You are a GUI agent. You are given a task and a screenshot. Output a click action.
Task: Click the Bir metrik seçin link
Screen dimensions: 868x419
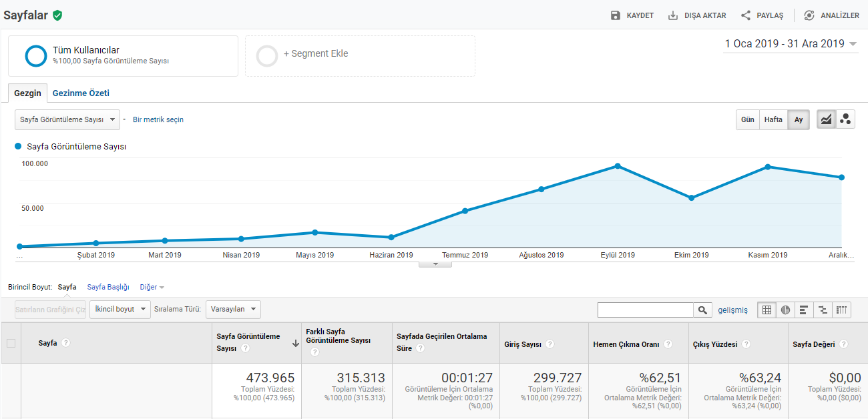pyautogui.click(x=158, y=119)
